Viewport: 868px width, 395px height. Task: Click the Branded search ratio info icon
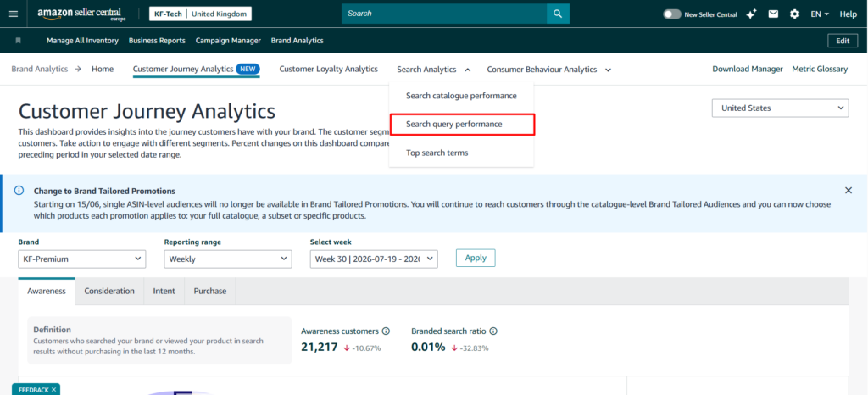pyautogui.click(x=493, y=331)
